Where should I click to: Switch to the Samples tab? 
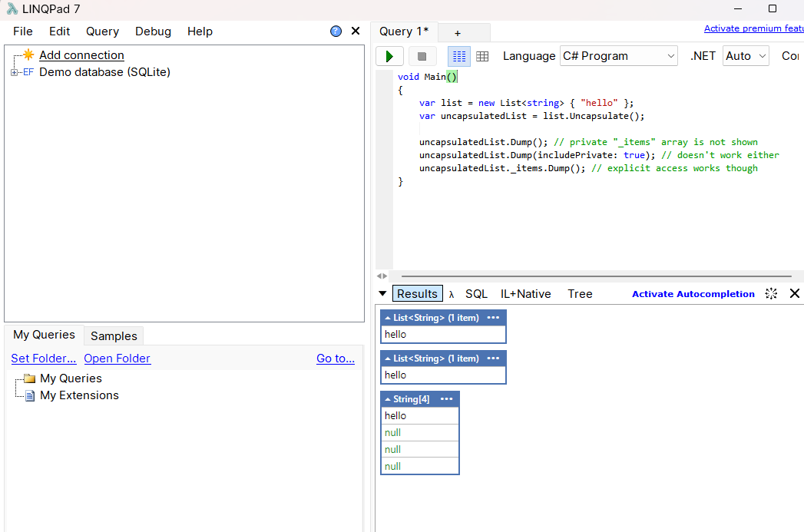click(x=114, y=336)
